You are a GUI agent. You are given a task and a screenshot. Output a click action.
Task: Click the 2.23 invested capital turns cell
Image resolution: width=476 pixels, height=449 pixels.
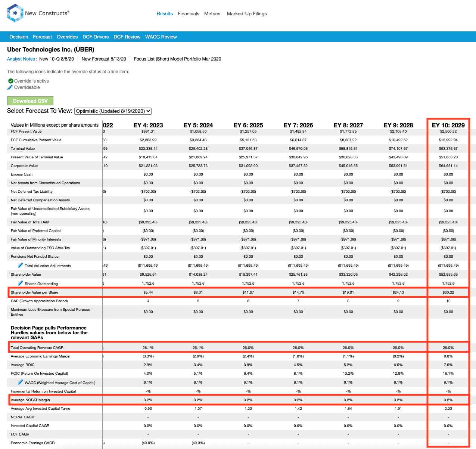coord(448,409)
